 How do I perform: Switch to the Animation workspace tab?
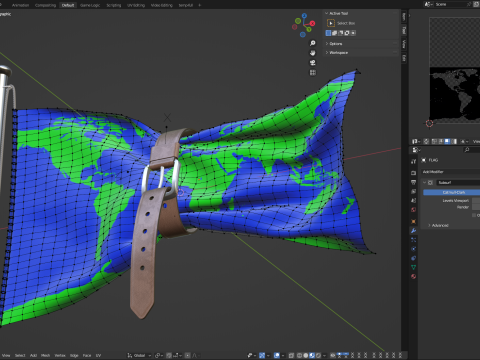(x=20, y=5)
